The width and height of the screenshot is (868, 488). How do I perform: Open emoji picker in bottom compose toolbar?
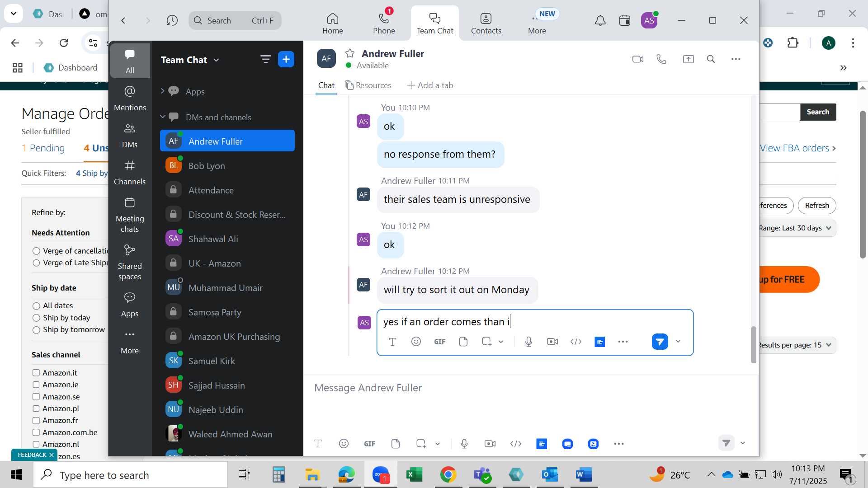[x=344, y=444]
